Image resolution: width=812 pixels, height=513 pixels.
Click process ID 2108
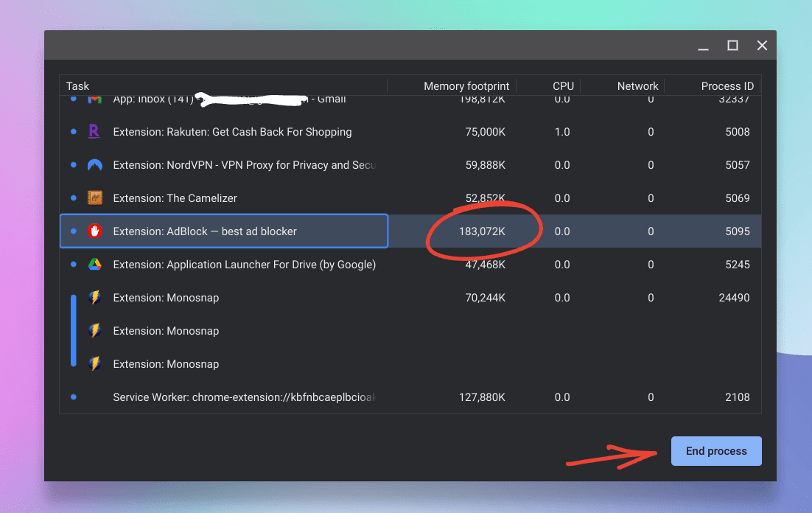pyautogui.click(x=738, y=397)
